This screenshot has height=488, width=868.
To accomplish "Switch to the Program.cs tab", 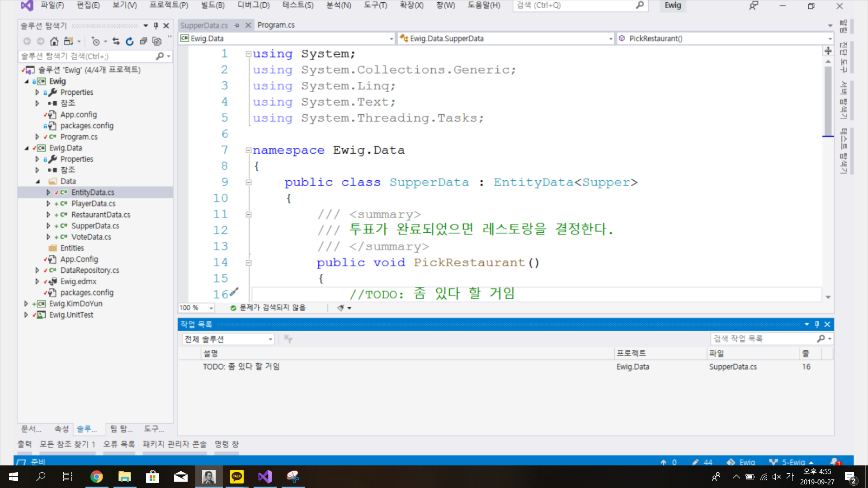I will pyautogui.click(x=276, y=25).
